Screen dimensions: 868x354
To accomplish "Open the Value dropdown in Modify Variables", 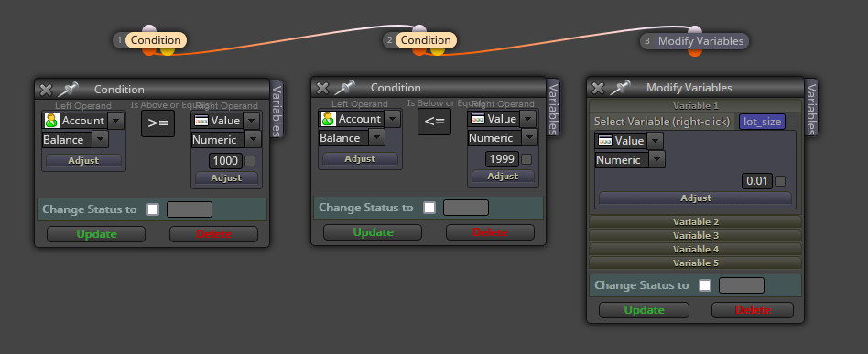I will (x=655, y=141).
